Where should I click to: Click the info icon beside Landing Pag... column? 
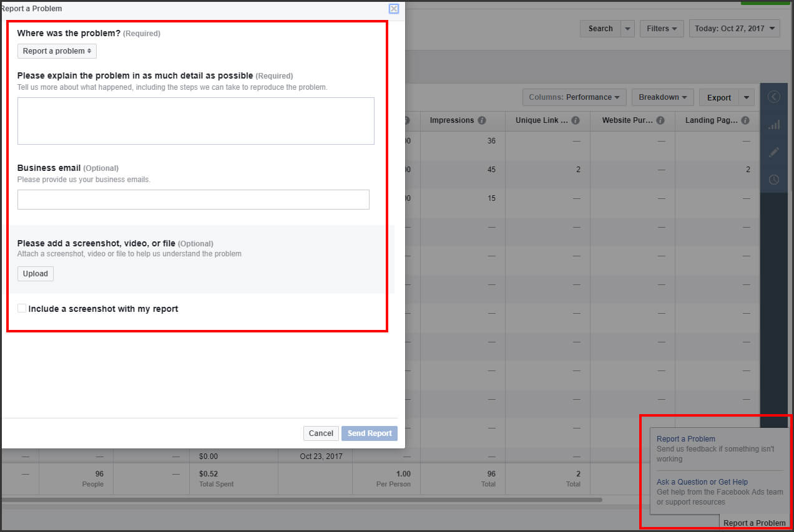tap(745, 120)
